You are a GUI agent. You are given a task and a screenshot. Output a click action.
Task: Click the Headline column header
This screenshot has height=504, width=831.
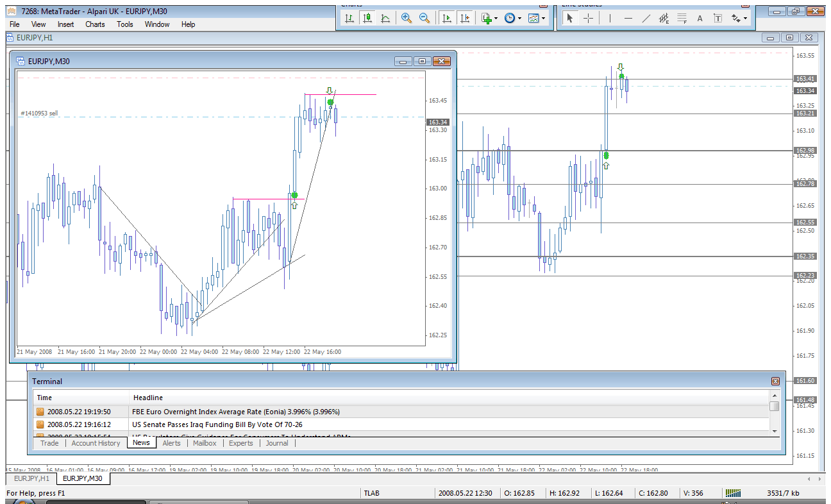pyautogui.click(x=449, y=398)
